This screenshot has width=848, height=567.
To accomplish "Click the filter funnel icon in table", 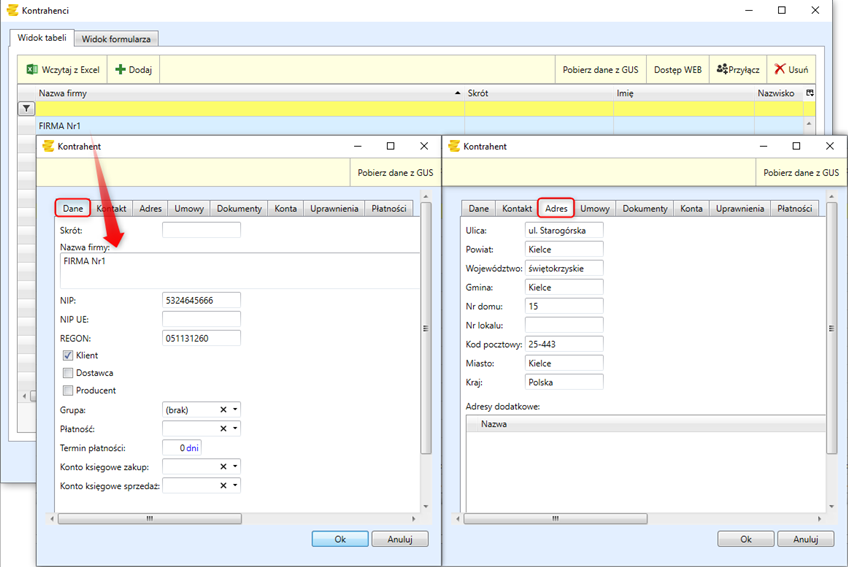I will tap(26, 108).
